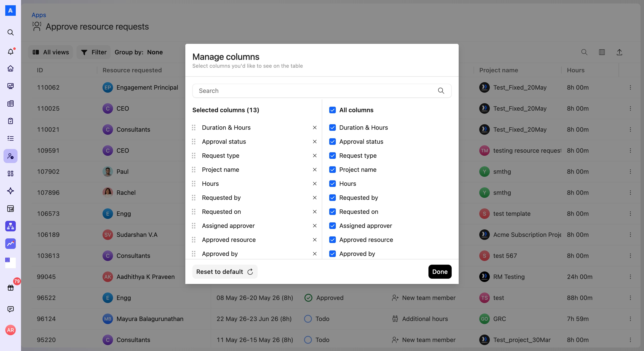Click the search magnifier inside the columns field
This screenshot has width=644, height=351.
441,91
